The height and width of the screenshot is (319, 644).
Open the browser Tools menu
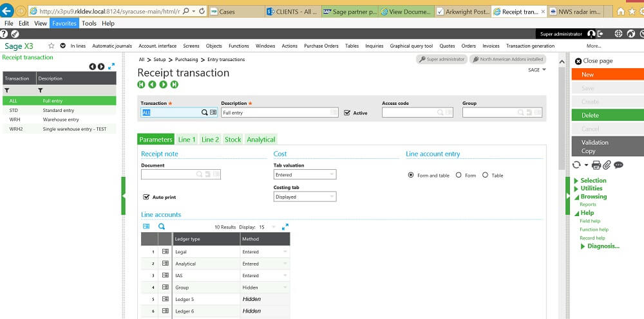click(x=89, y=23)
